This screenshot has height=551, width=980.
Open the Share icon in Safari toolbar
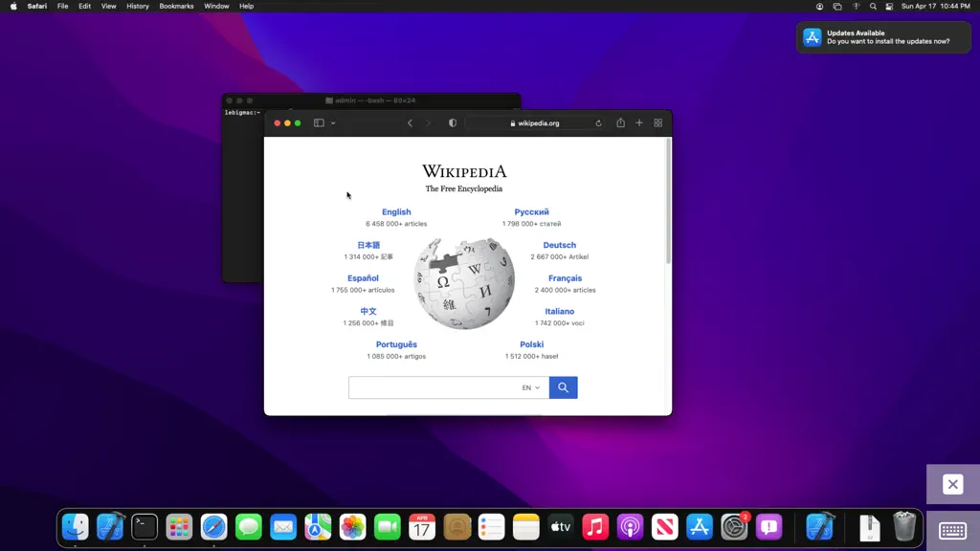tap(620, 122)
